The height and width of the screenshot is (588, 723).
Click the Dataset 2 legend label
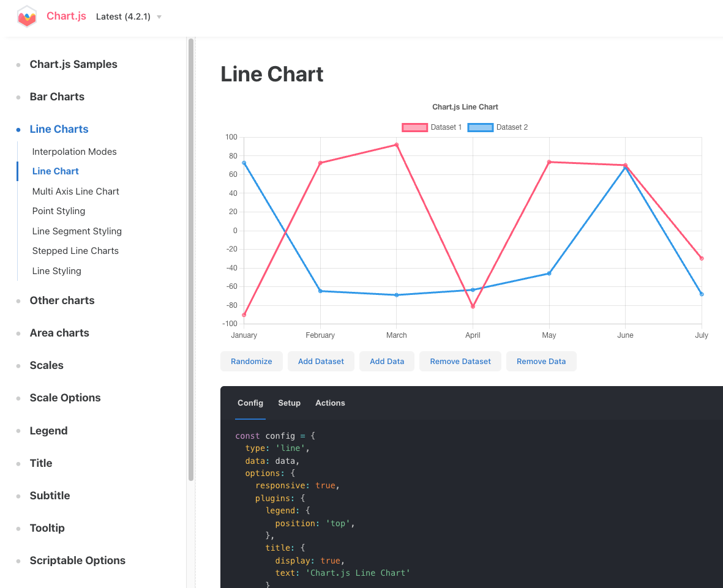click(512, 127)
